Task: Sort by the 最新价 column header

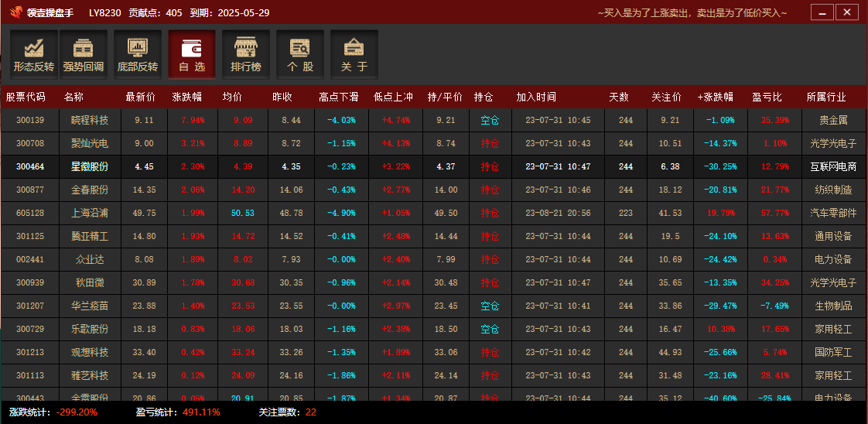Action: [x=140, y=97]
